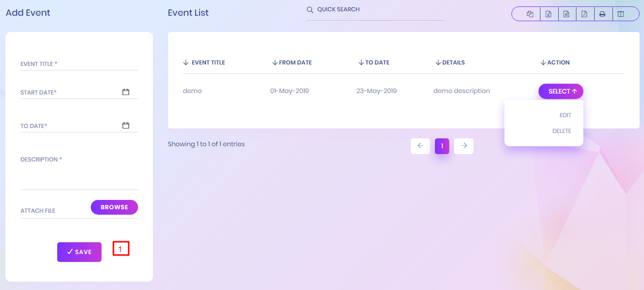Export the event list to Excel
The height and width of the screenshot is (290, 644).
(548, 14)
